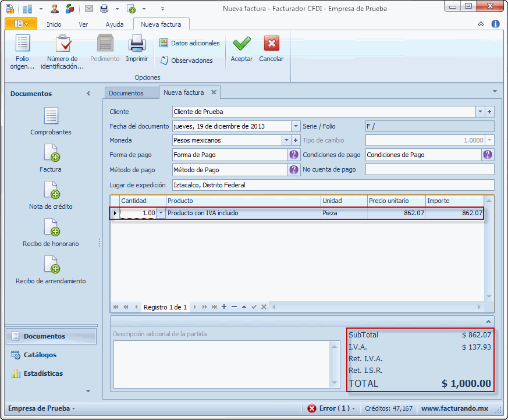Open the Catálogos navigation section
This screenshot has height=420, width=508.
coord(40,355)
